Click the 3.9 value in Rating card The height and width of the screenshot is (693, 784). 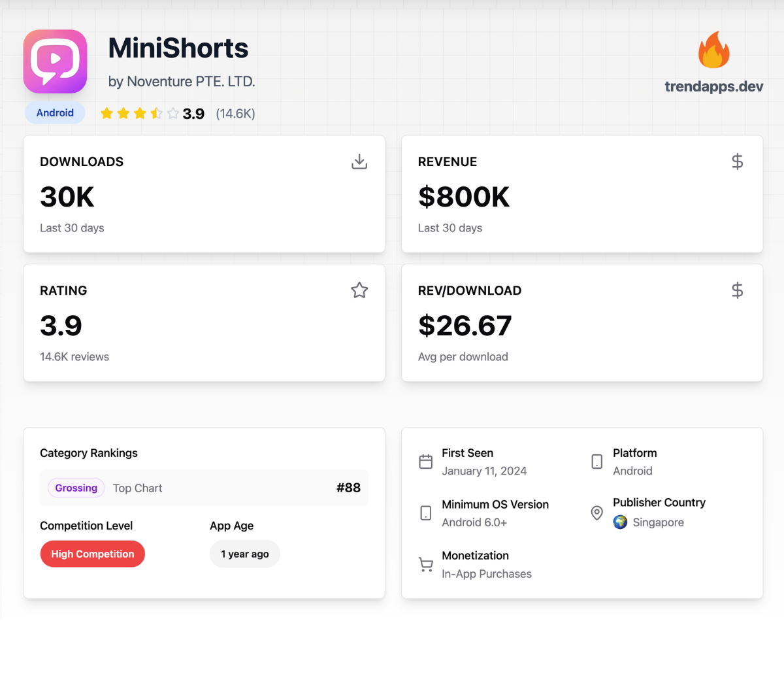click(x=61, y=326)
